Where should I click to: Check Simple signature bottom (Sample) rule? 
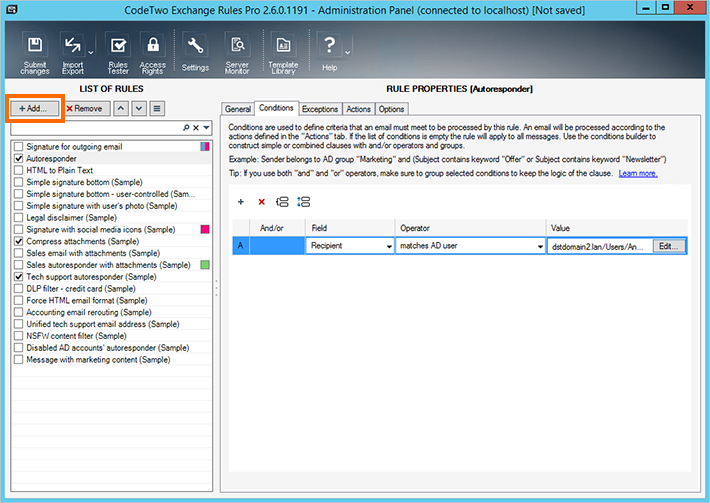click(x=19, y=182)
